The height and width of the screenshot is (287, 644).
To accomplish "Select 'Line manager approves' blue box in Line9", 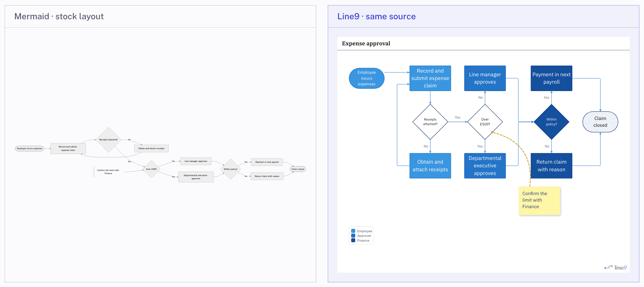I will coord(485,78).
